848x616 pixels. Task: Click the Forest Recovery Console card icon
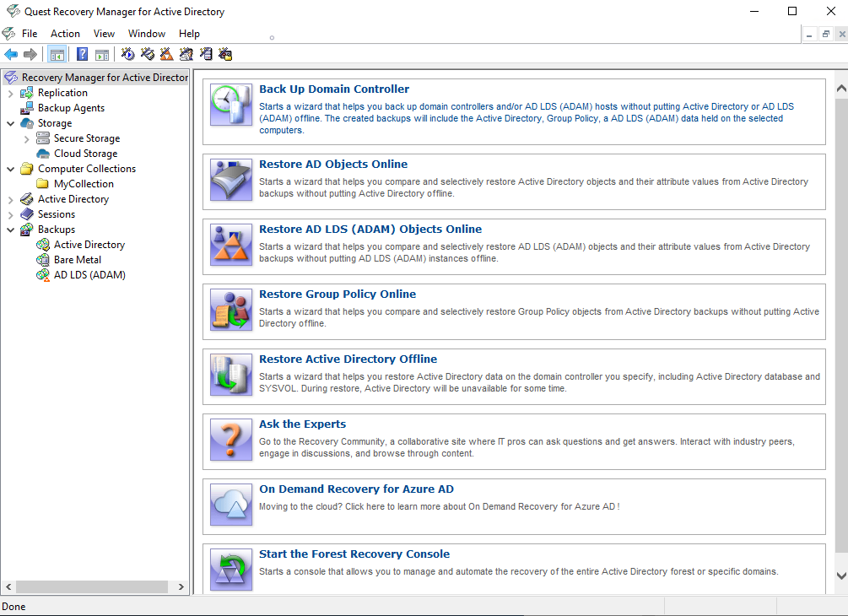point(231,570)
